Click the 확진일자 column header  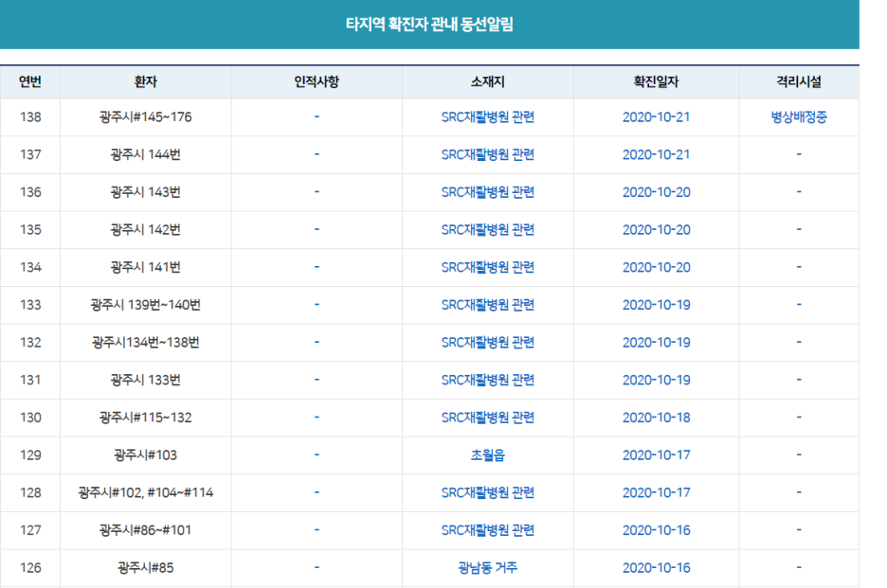(x=656, y=82)
